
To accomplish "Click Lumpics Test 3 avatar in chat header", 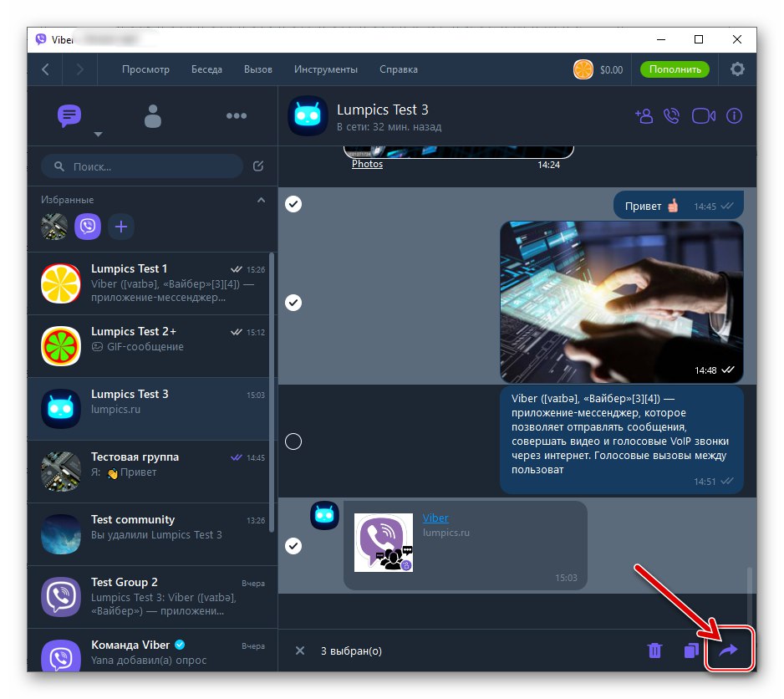I will point(308,116).
